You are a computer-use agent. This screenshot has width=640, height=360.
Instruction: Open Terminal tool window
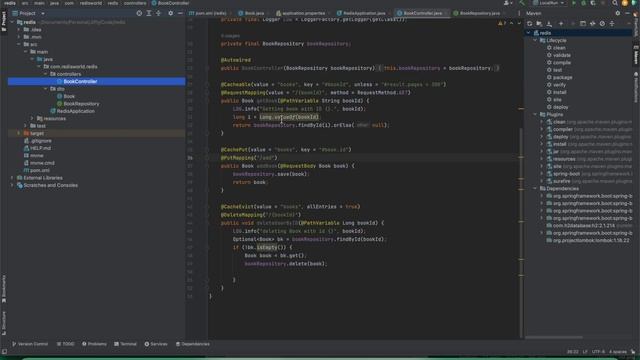tap(126, 344)
